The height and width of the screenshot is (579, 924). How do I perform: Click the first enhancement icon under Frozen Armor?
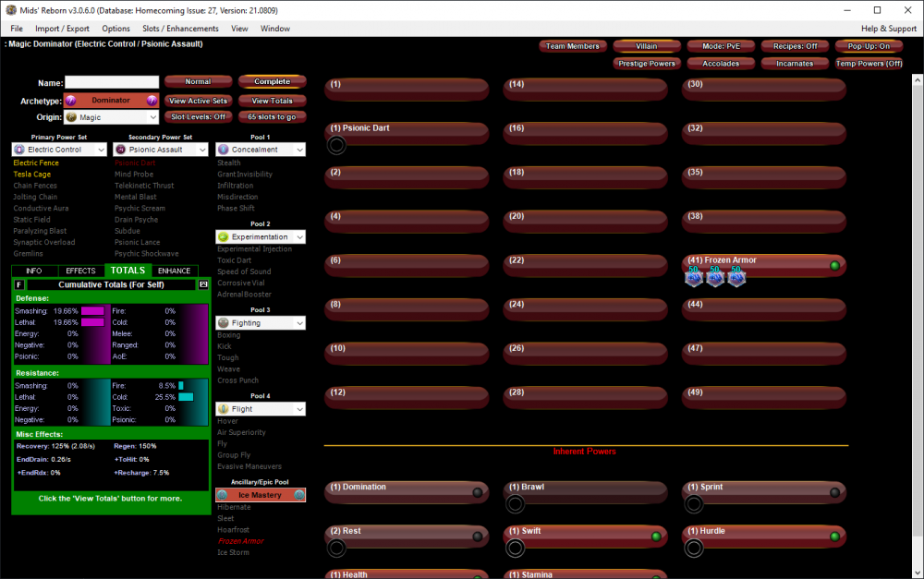(694, 277)
